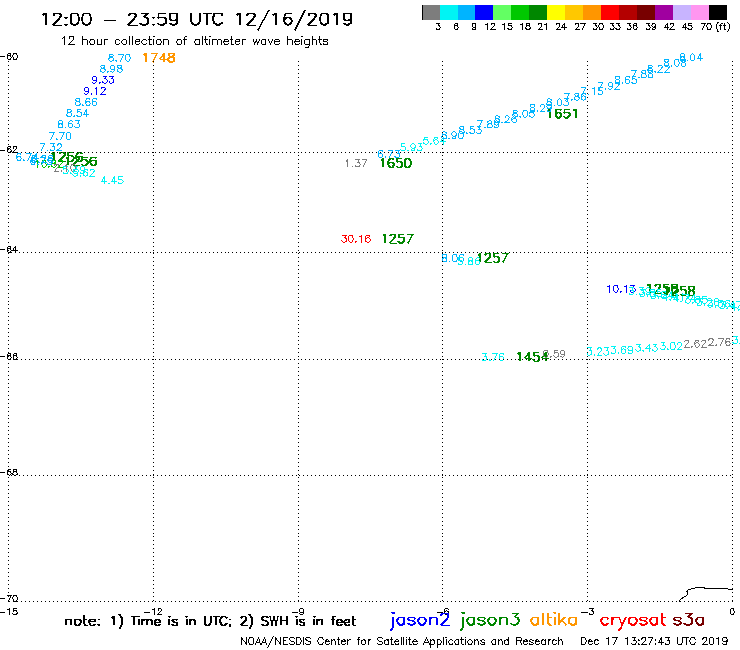Click the 8.54 wave height reading

tap(77, 113)
